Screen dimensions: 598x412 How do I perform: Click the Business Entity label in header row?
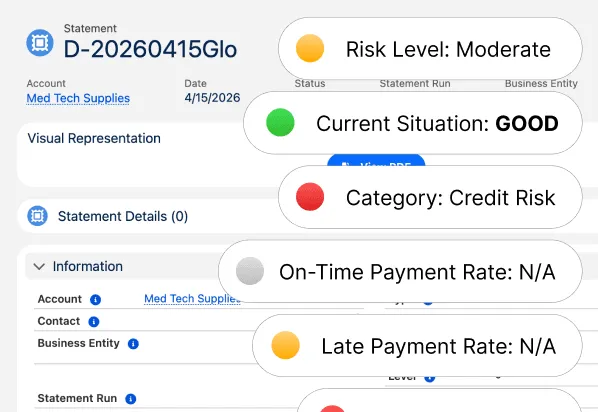point(541,84)
